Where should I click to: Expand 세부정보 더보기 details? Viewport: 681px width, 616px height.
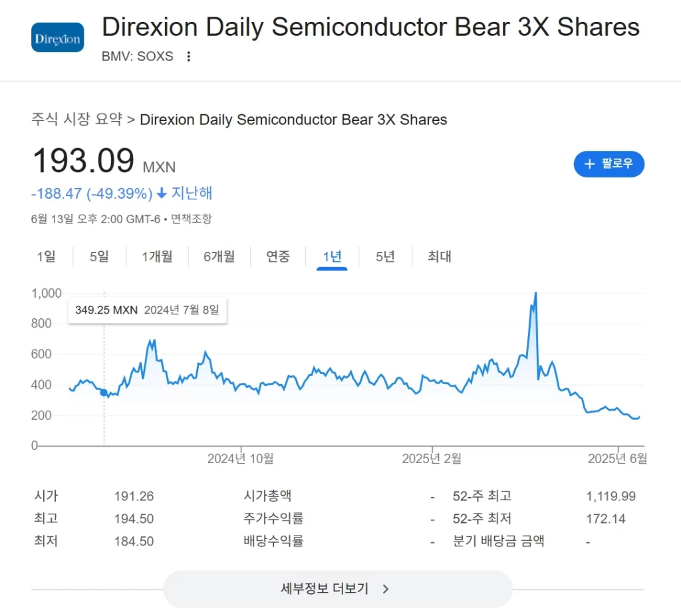[x=338, y=589]
